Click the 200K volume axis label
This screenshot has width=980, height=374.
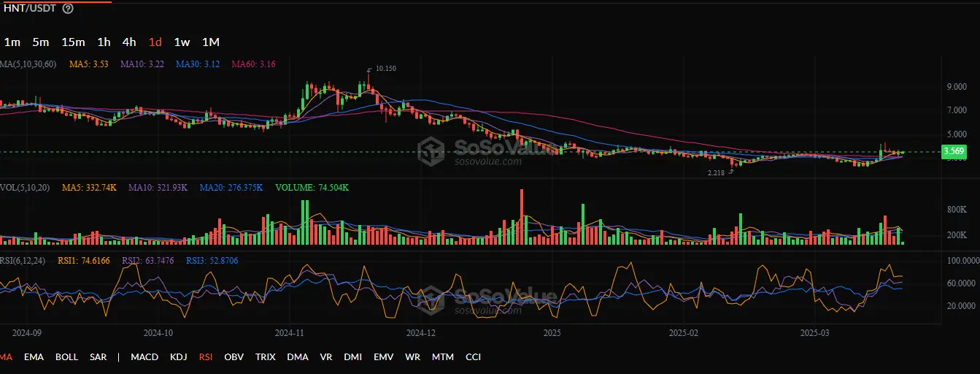[957, 235]
